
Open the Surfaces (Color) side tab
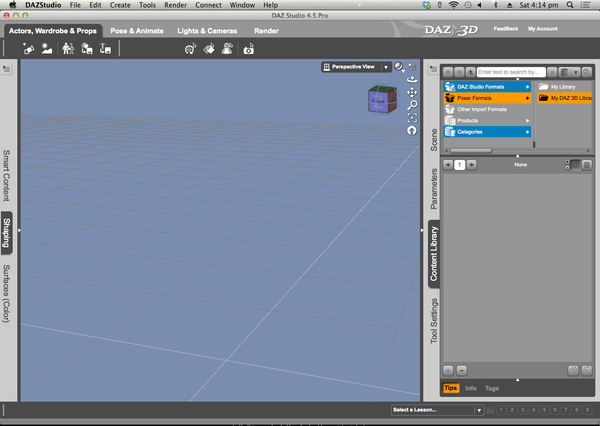7,294
